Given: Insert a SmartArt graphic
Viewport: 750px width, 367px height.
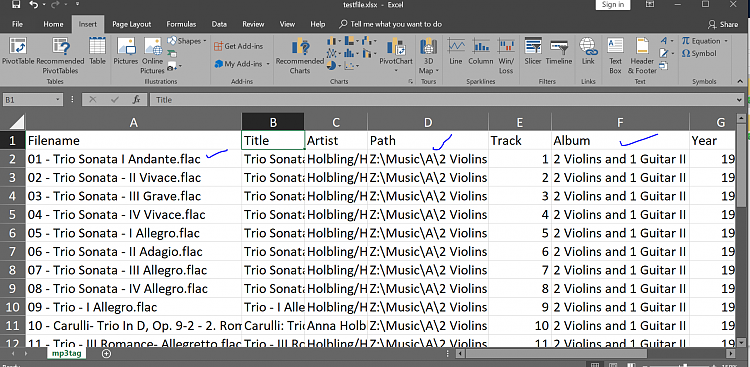Looking at the screenshot, I should click(172, 54).
